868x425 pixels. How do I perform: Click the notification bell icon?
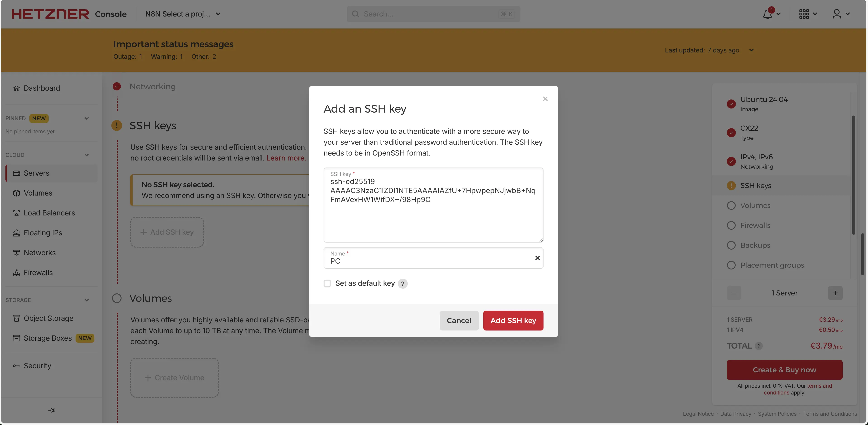pos(768,14)
